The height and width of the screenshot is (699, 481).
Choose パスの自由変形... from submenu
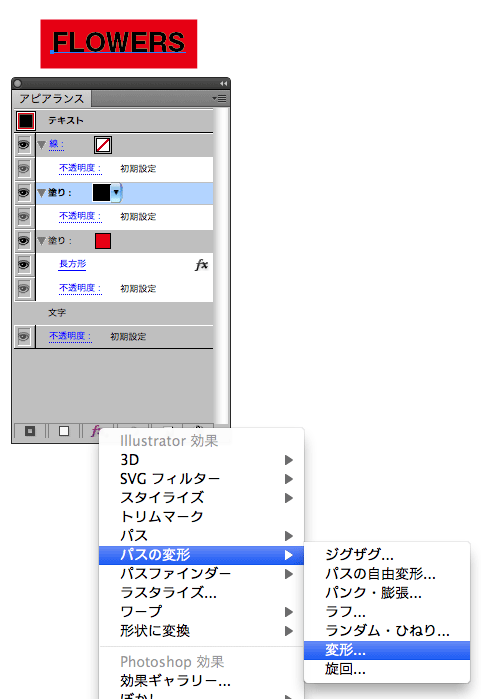point(387,574)
